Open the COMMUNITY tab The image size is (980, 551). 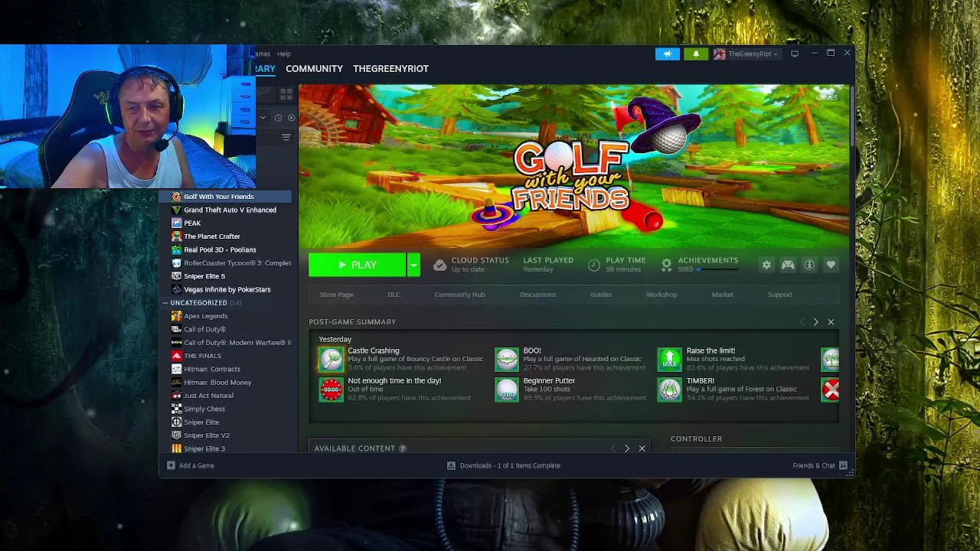pyautogui.click(x=314, y=68)
